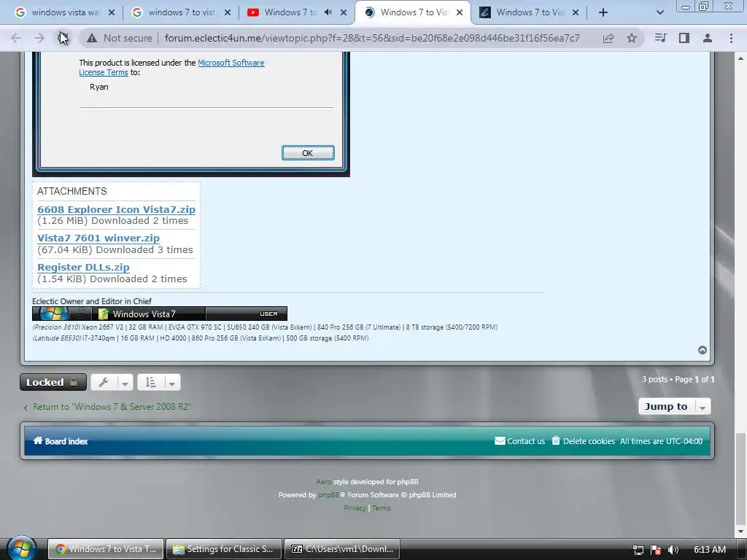Switch to 'windows 7 to vist' Google tab
Viewport: 747px width, 560px height.
click(181, 12)
